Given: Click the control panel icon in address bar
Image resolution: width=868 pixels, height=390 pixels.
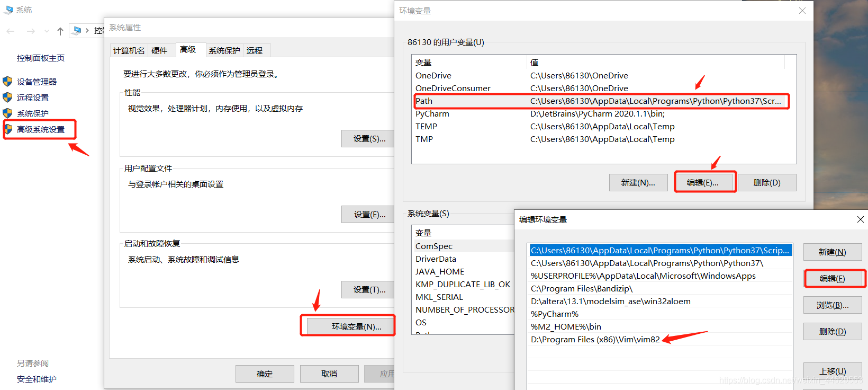Looking at the screenshot, I should pos(77,31).
